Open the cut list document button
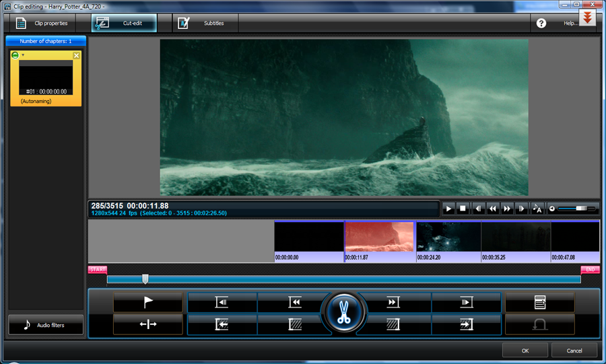Viewport: 606px width, 364px height. point(540,302)
